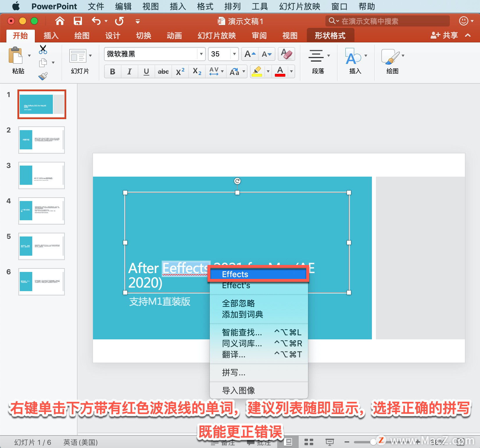Undo the last action
The image size is (480, 448).
coord(96,21)
